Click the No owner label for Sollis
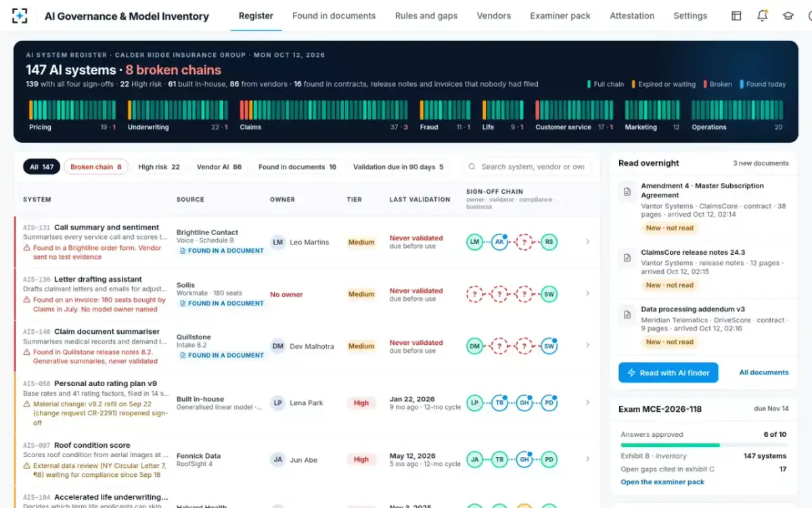 (286, 295)
